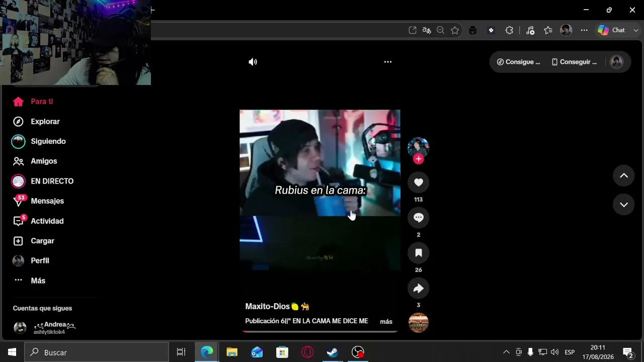644x362 pixels.
Task: Click the microphone tray icon
Action: [x=530, y=352]
